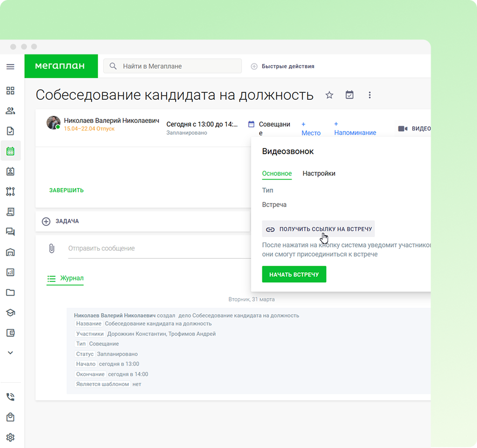The image size is (477, 448).
Task: Click the ЗАВЕРШИТЬ link
Action: pyautogui.click(x=66, y=190)
